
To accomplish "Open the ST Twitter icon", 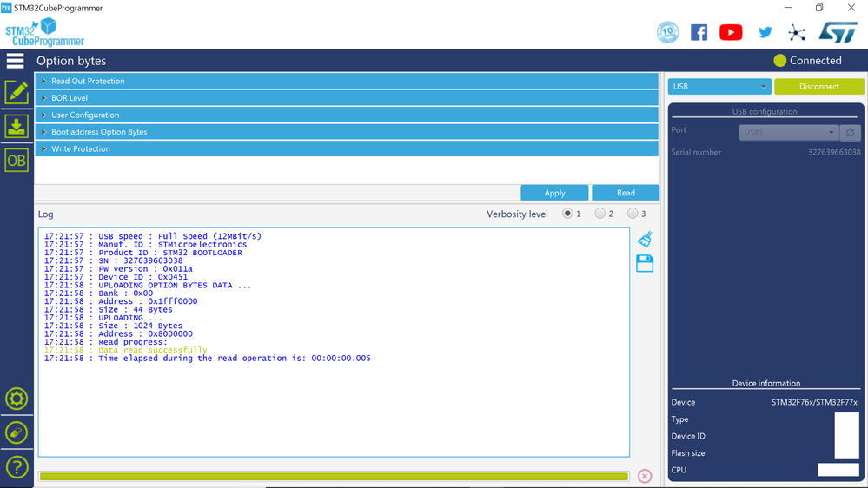I will (765, 33).
